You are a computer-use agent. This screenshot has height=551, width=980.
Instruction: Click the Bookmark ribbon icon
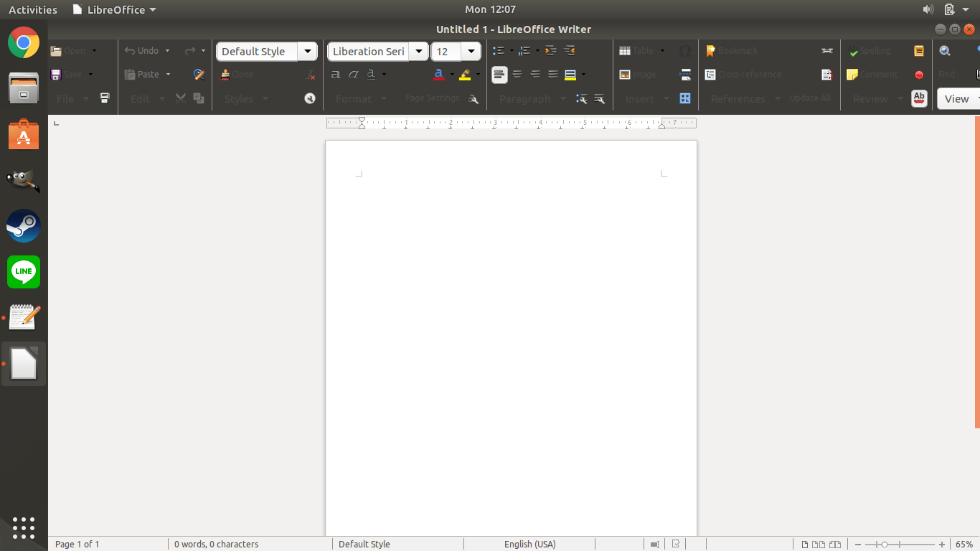click(x=710, y=51)
